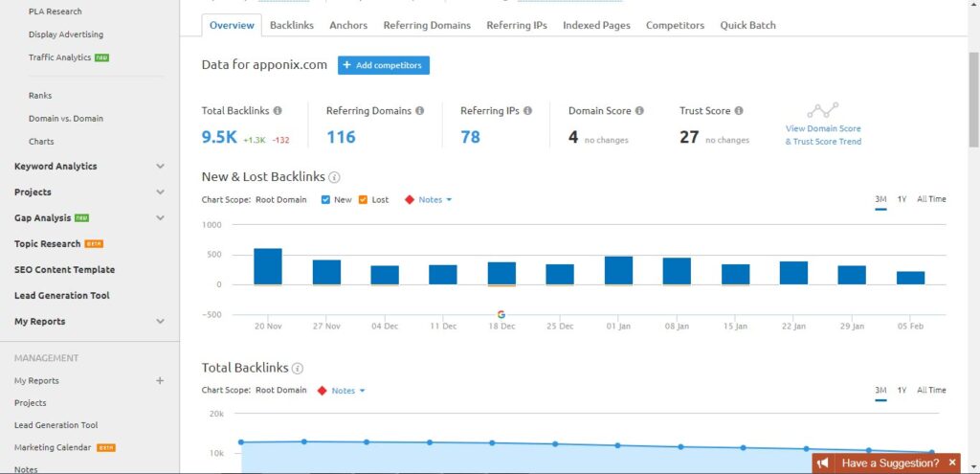Click View Domain Score & Trust Score Trend link
The width and height of the screenshot is (980, 474).
pyautogui.click(x=823, y=134)
